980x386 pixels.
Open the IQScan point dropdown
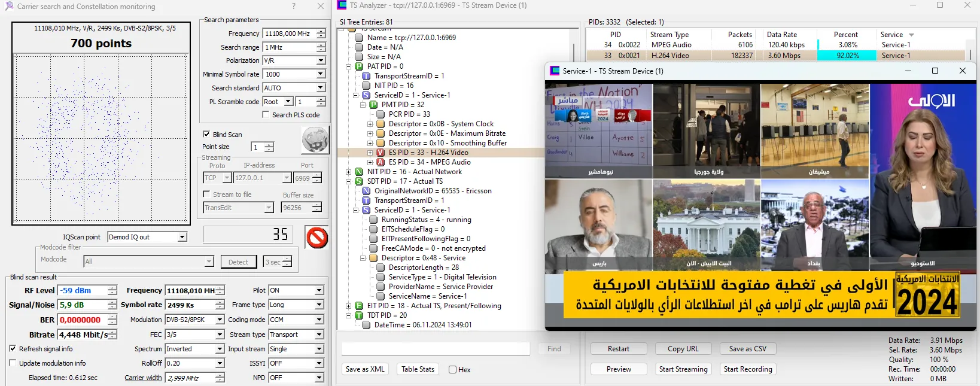coord(182,237)
